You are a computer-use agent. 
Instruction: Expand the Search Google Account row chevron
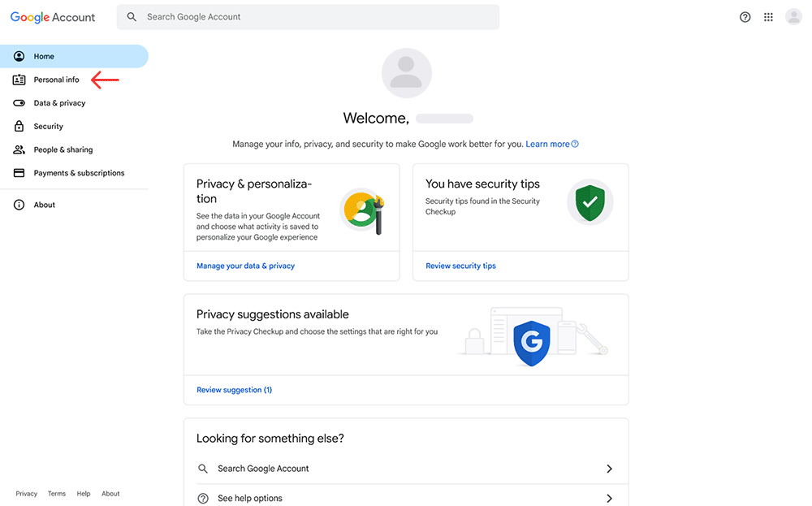click(x=610, y=469)
